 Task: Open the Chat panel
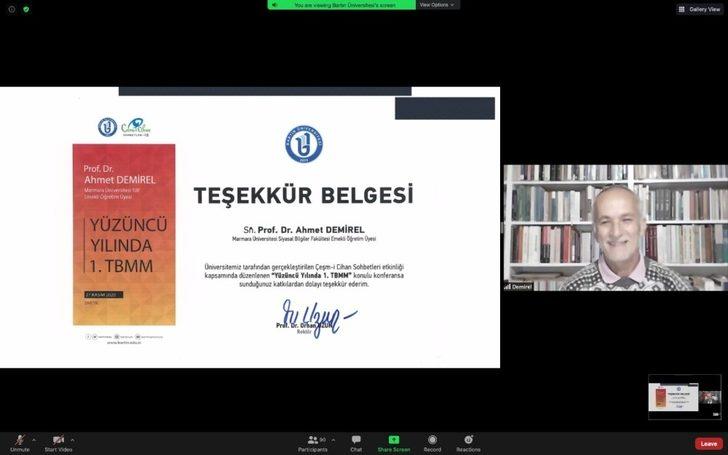point(356,443)
